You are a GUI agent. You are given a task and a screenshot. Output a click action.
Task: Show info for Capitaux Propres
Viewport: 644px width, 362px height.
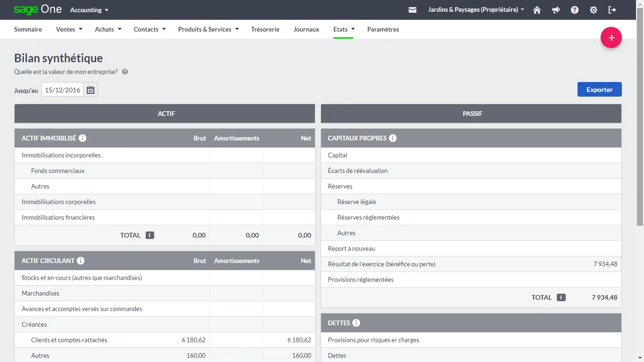(x=393, y=138)
